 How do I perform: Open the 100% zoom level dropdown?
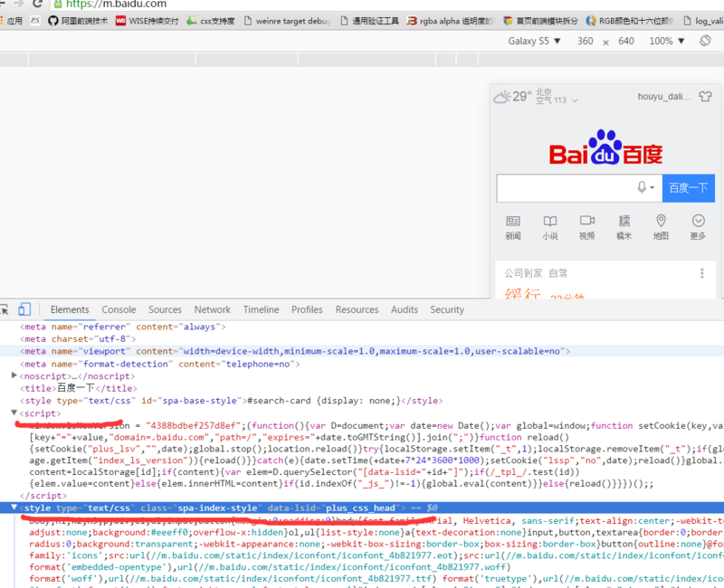(x=666, y=41)
